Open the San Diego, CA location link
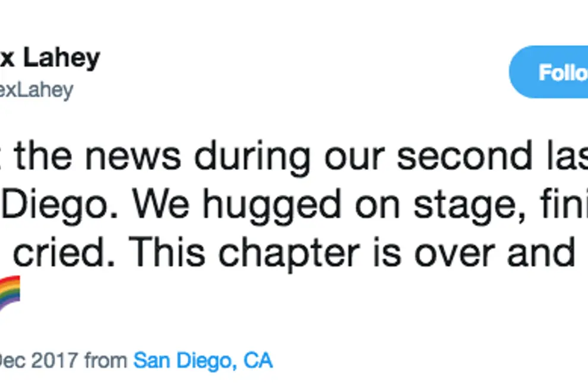Viewport: 588px width, 392px height. [203, 360]
